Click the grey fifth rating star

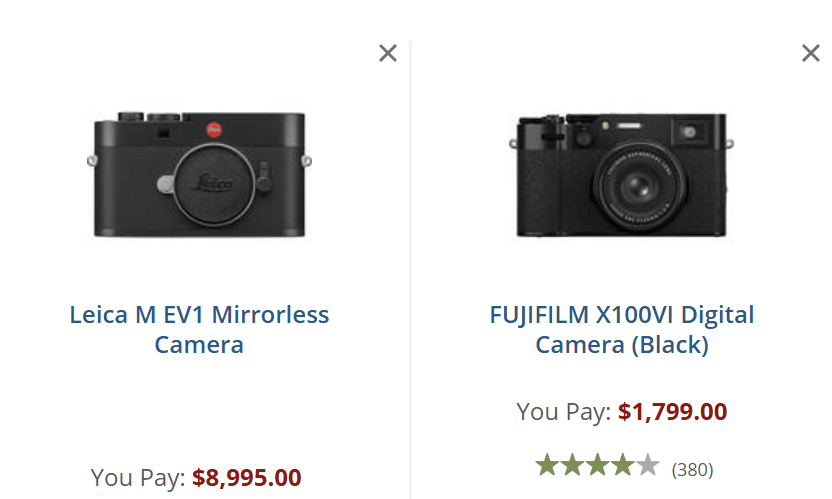point(648,465)
